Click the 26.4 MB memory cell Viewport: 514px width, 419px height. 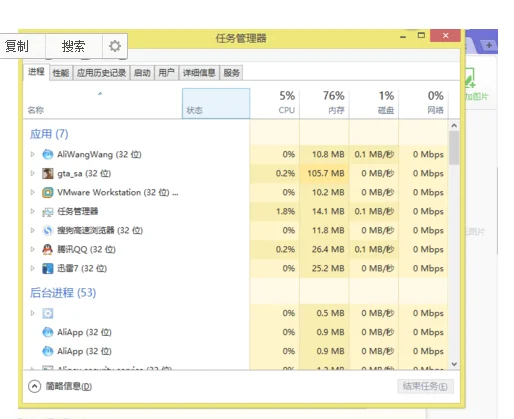(x=324, y=249)
